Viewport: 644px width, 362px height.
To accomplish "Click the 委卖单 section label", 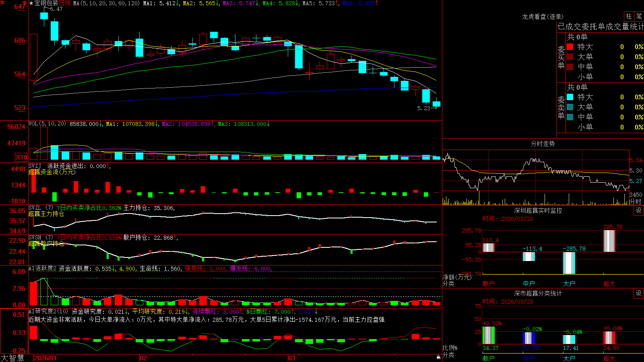I will coord(561,107).
